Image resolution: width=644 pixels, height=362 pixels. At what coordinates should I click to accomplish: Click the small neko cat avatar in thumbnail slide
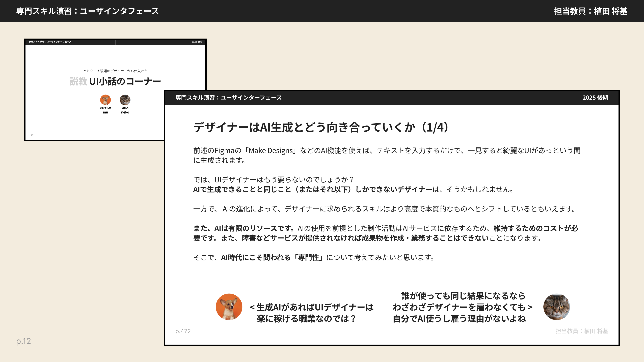[125, 100]
